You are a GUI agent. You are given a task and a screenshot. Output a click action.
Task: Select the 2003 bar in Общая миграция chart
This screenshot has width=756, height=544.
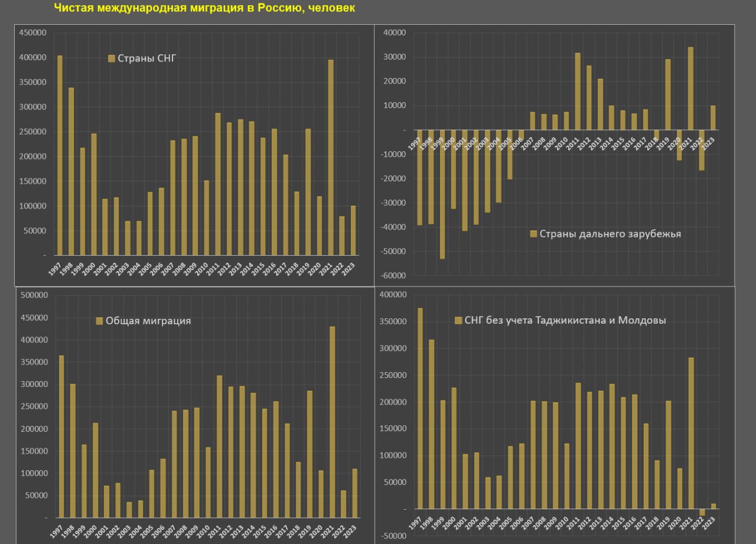click(129, 510)
